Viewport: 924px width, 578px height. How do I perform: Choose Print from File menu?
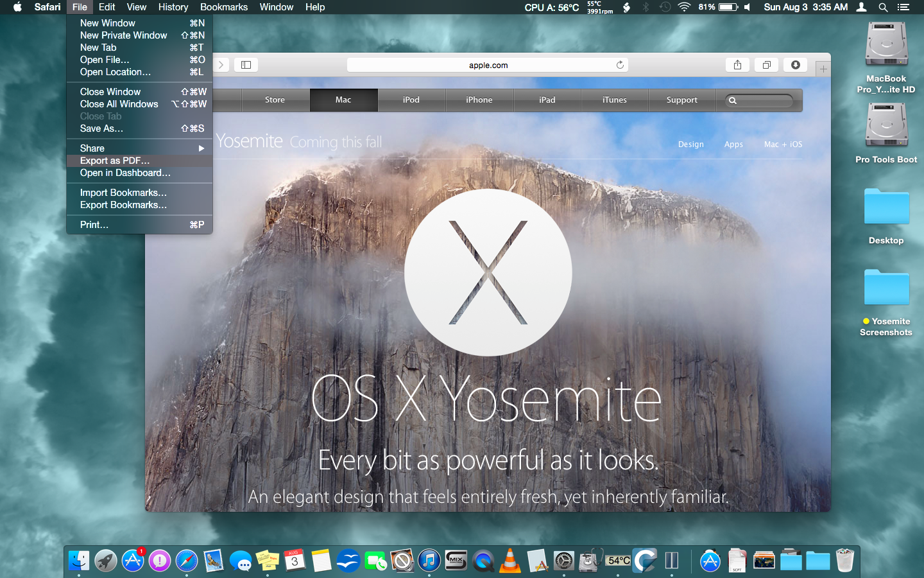coord(139,225)
